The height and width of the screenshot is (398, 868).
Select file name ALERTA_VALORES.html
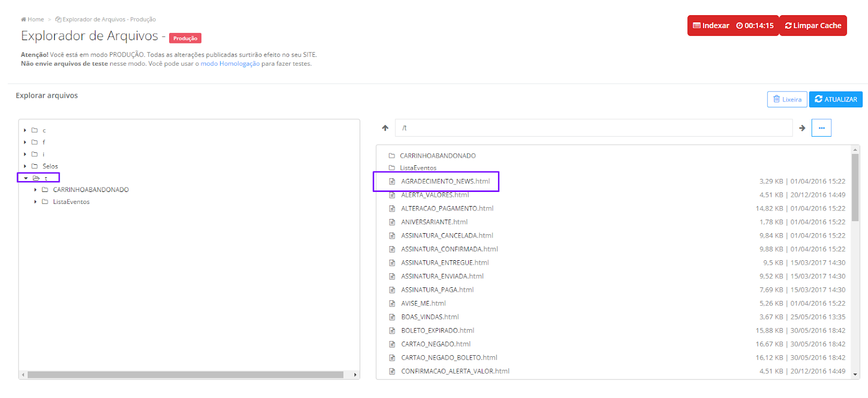pos(435,195)
